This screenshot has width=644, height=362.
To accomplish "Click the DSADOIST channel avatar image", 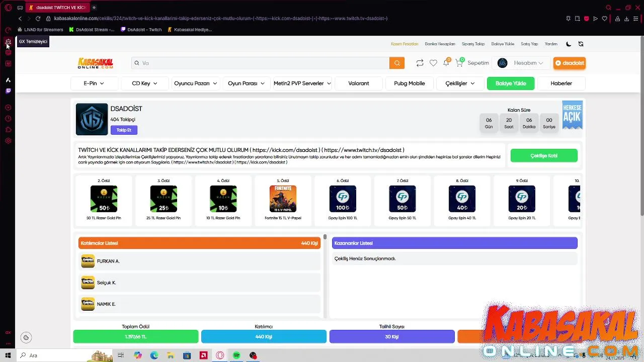I will [x=92, y=119].
